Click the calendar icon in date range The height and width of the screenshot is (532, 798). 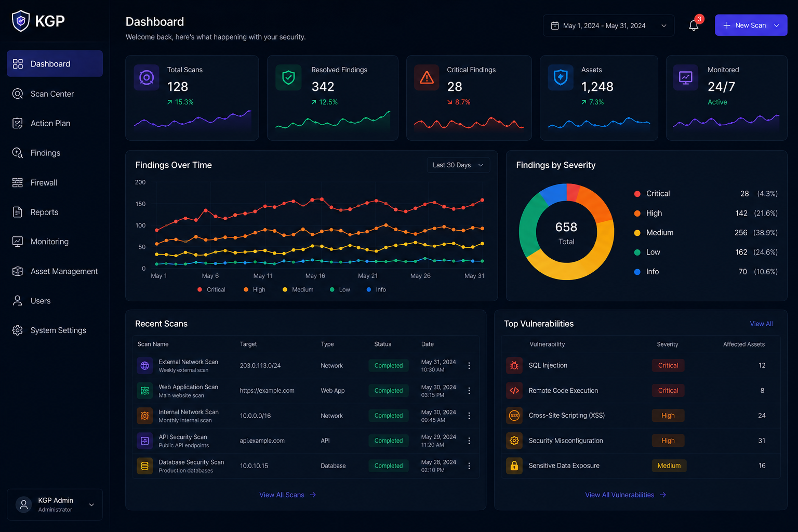555,25
